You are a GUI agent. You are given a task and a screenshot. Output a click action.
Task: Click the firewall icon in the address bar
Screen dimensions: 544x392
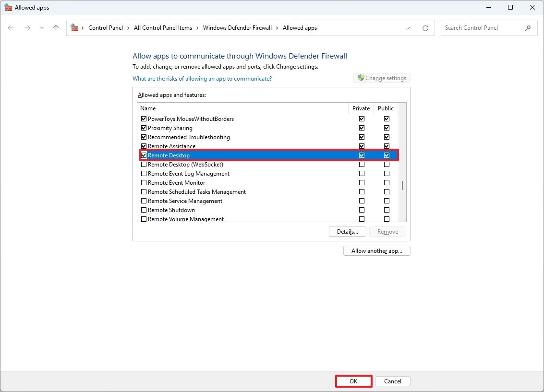74,28
